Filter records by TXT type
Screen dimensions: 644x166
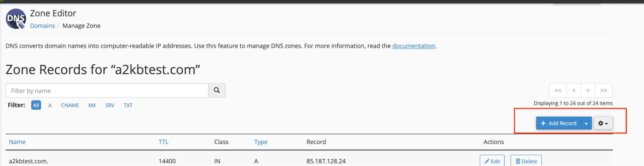point(128,105)
